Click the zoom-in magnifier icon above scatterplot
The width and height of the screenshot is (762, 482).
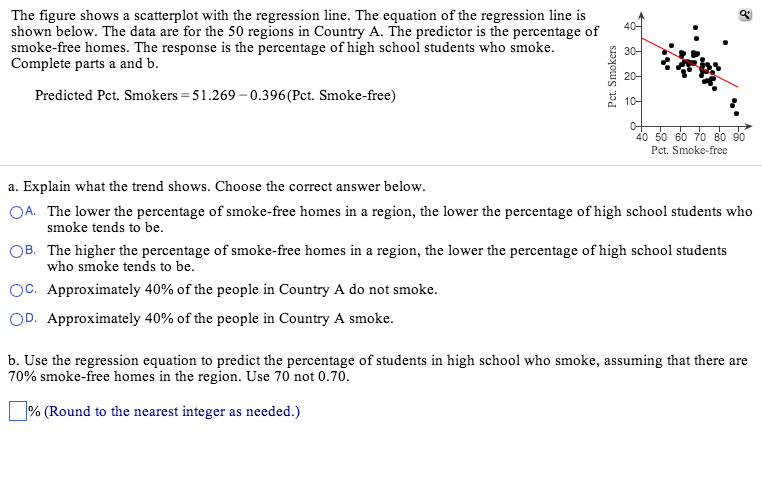coord(745,14)
